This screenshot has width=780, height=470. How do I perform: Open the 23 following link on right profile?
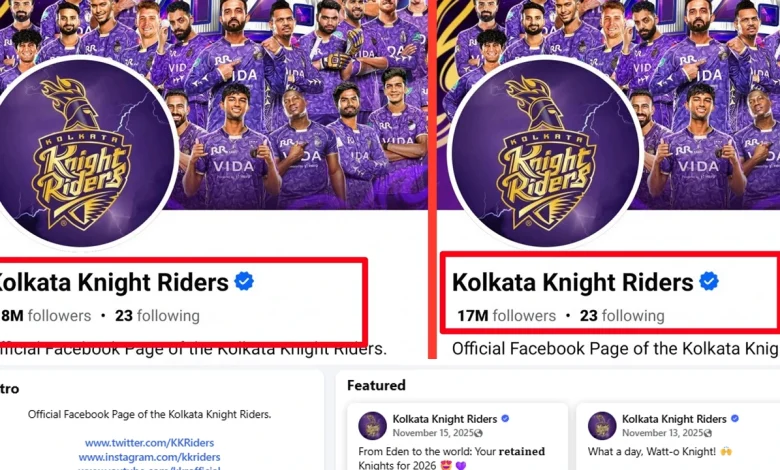tap(622, 316)
